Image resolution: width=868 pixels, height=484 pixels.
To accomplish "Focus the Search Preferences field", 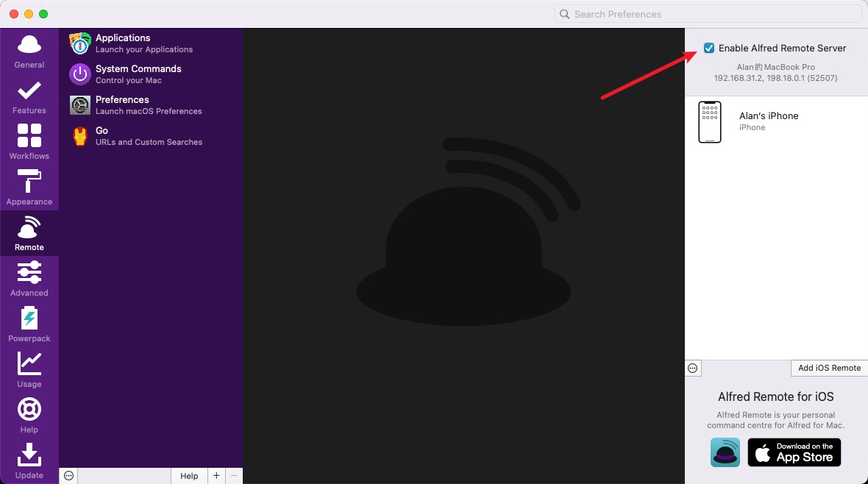I will (708, 14).
